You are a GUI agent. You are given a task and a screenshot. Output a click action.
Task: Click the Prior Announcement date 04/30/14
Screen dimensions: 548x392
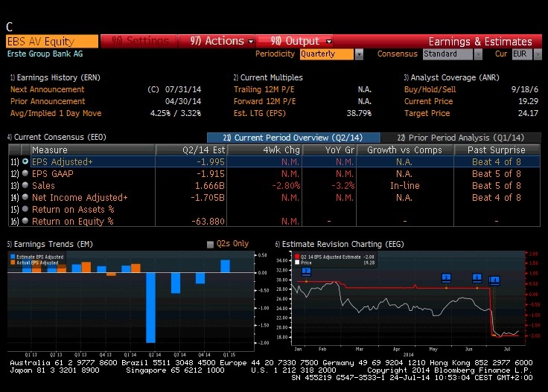click(182, 101)
